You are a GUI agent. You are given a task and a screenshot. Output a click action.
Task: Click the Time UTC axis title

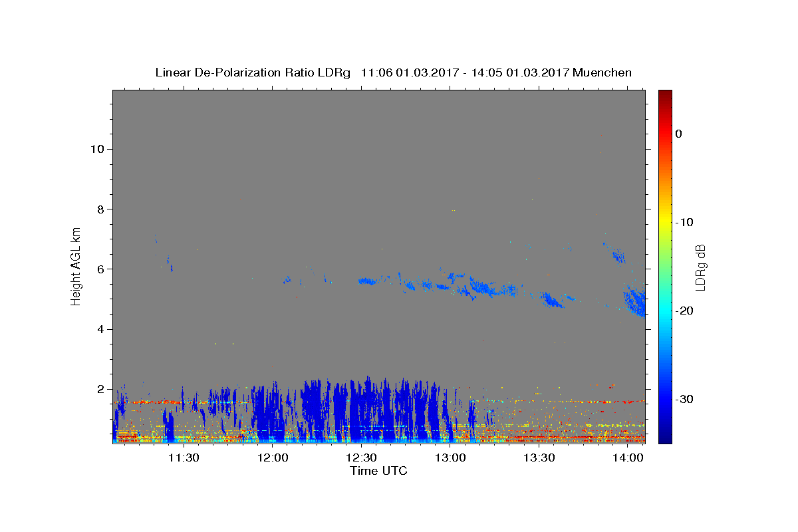click(x=378, y=471)
